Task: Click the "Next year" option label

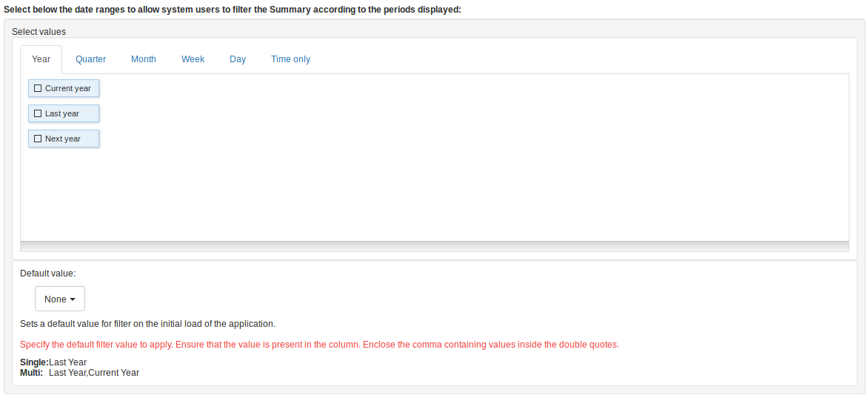Action: pos(63,139)
